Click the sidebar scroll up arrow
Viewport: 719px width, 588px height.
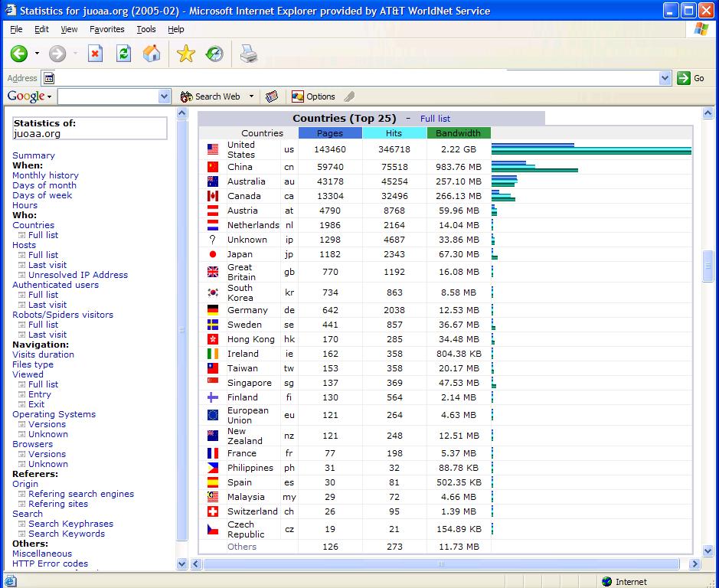181,113
